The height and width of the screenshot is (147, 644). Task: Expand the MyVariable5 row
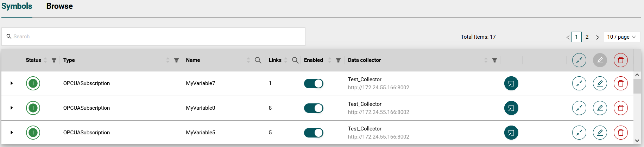[x=12, y=133]
